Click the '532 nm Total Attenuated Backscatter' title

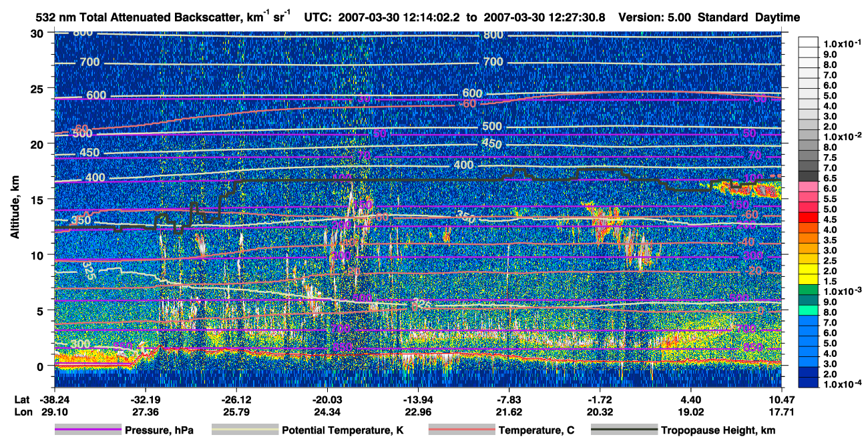138,17
